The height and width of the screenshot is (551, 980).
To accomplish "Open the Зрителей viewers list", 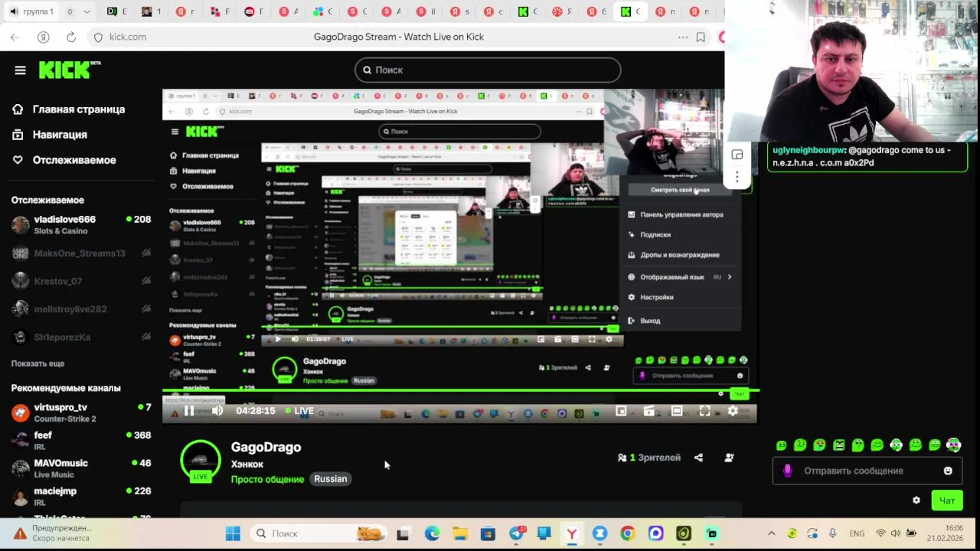I will [649, 458].
